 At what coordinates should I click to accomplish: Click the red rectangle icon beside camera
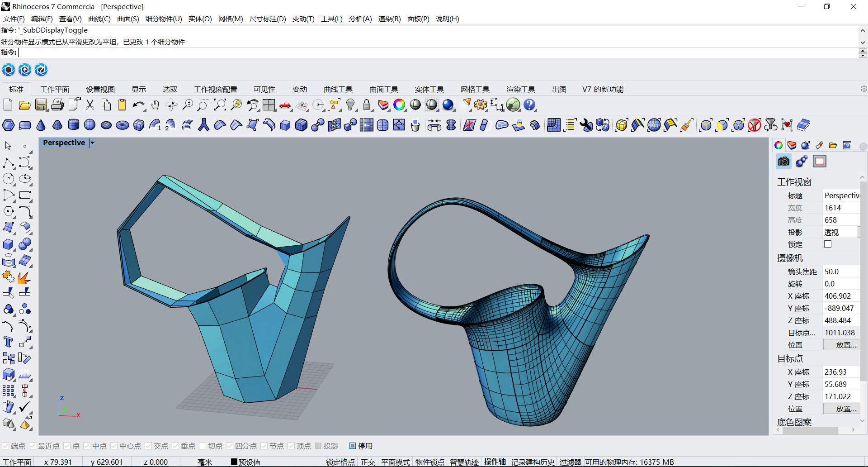(x=820, y=162)
